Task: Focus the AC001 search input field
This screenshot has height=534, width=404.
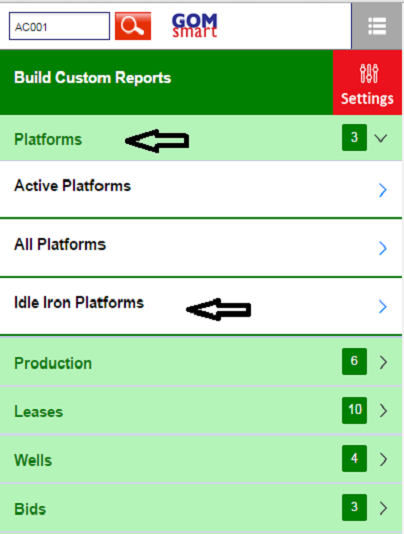Action: tap(59, 26)
